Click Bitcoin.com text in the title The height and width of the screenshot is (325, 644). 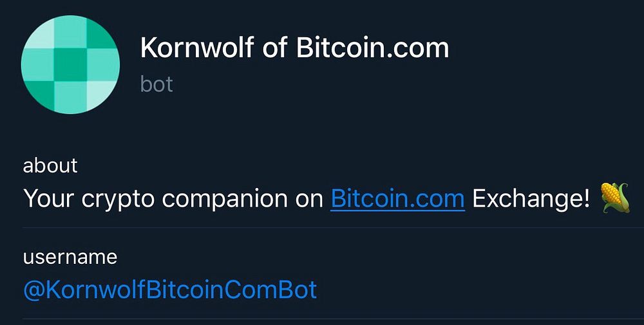coord(372,49)
